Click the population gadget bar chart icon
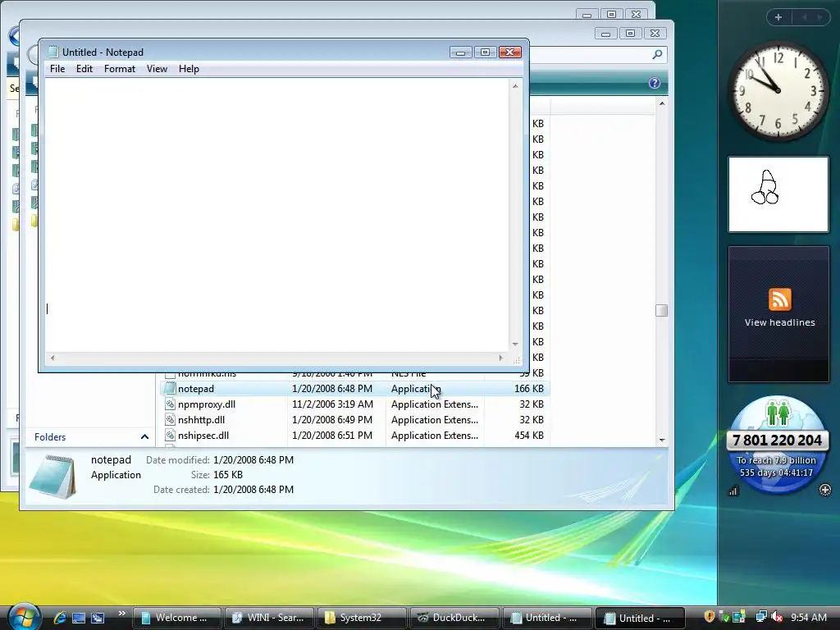The width and height of the screenshot is (840, 630). [x=733, y=491]
